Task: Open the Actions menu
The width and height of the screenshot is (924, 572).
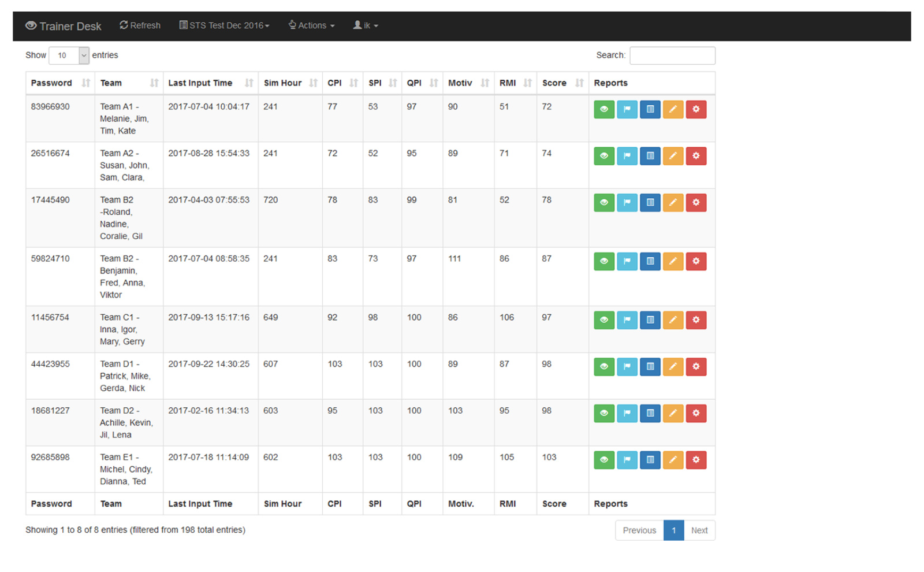Action: click(312, 25)
